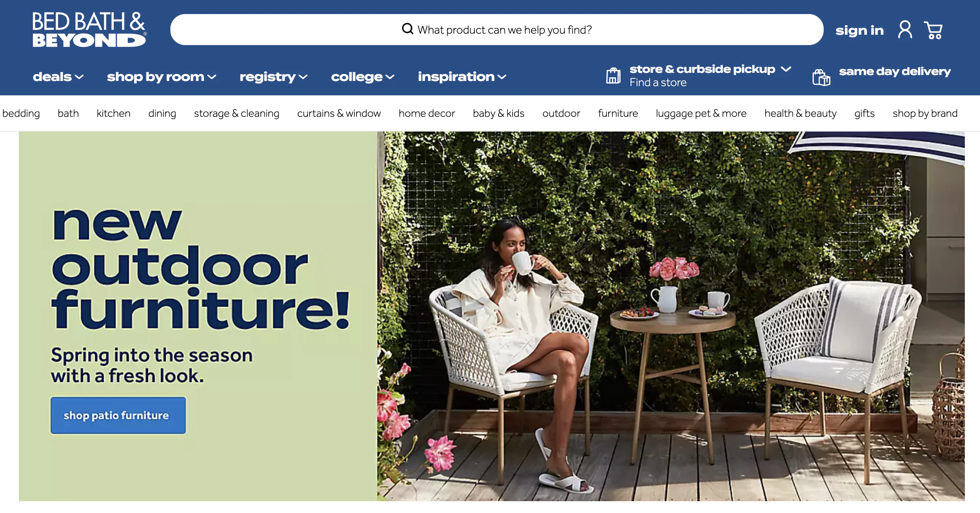Viewport: 980px width, 513px height.
Task: Expand the inspiration dropdown
Action: point(462,77)
